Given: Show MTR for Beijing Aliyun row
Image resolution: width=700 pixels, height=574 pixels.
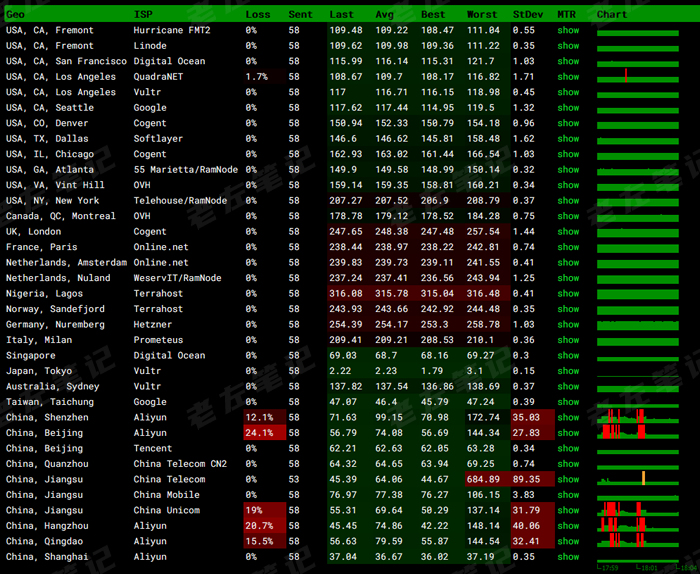Looking at the screenshot, I should coord(568,433).
